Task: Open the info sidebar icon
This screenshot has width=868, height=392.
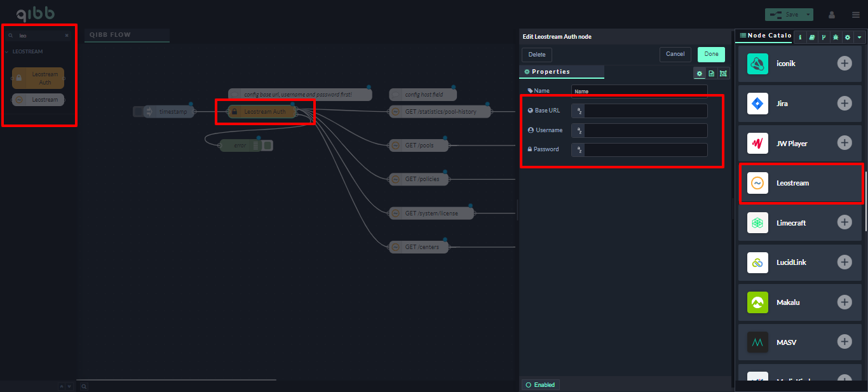Action: click(799, 37)
